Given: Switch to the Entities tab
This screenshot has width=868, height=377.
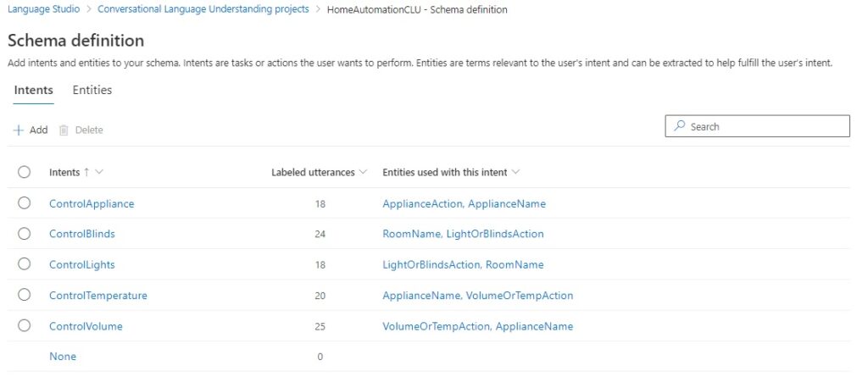Looking at the screenshot, I should tap(92, 90).
